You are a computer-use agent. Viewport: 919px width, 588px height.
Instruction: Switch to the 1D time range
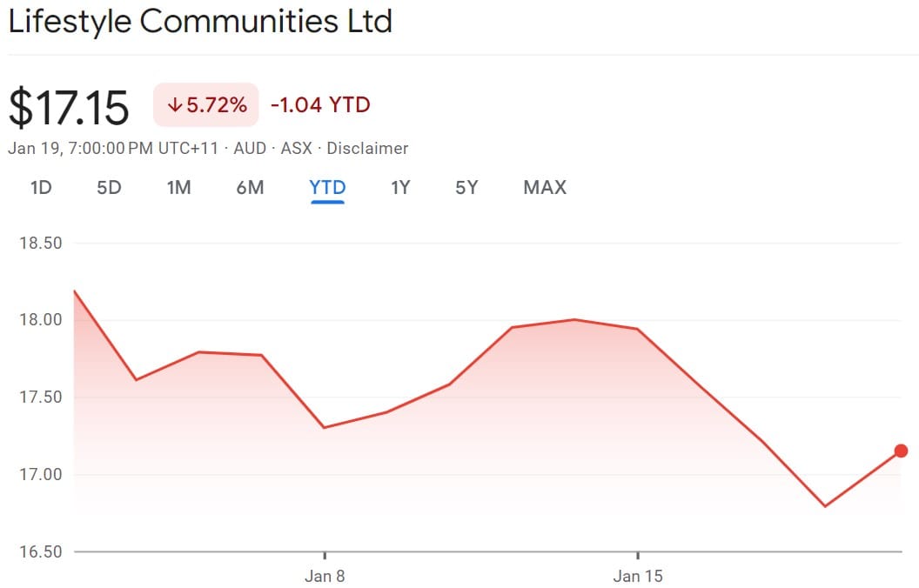click(39, 187)
